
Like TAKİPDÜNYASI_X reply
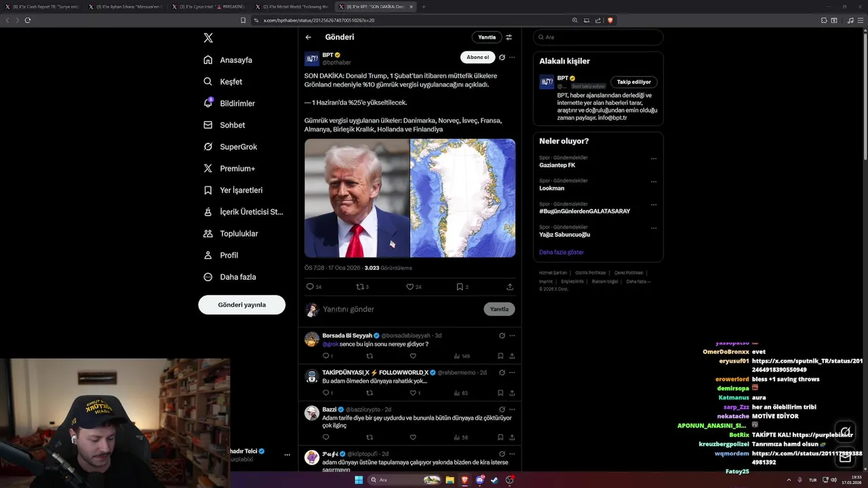coord(414,392)
